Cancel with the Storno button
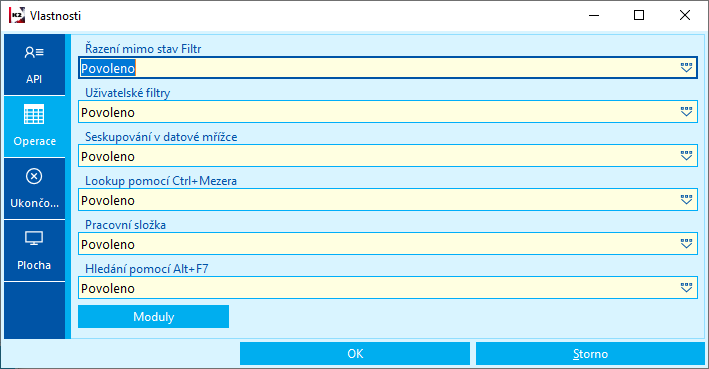This screenshot has width=709, height=369. point(590,354)
